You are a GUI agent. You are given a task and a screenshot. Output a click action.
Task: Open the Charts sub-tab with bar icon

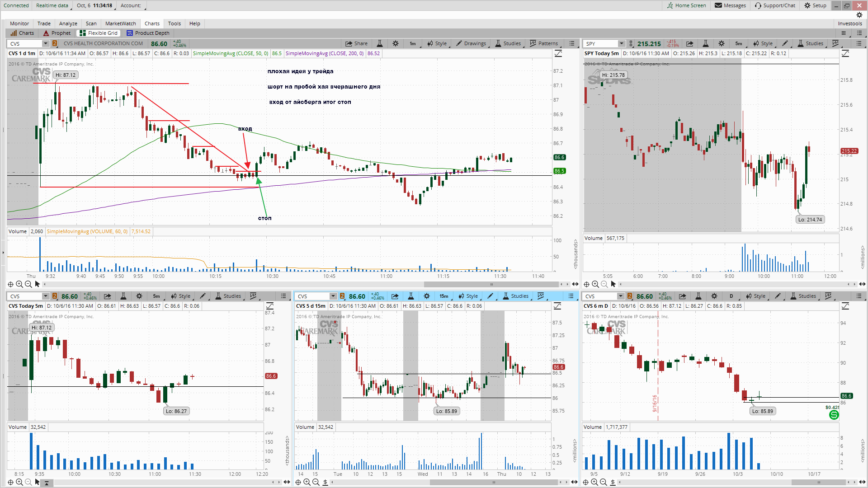[x=23, y=33]
